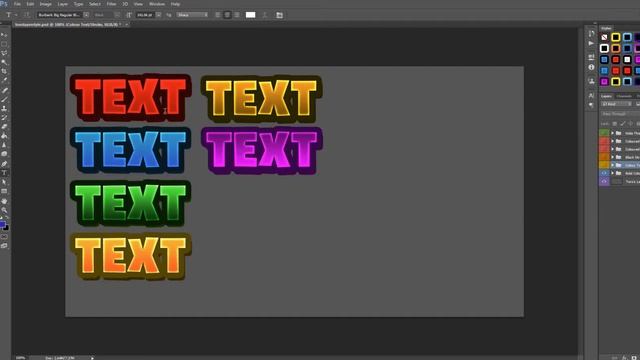Expand the green-labeled layer group
The image size is (640, 360).
point(612,133)
